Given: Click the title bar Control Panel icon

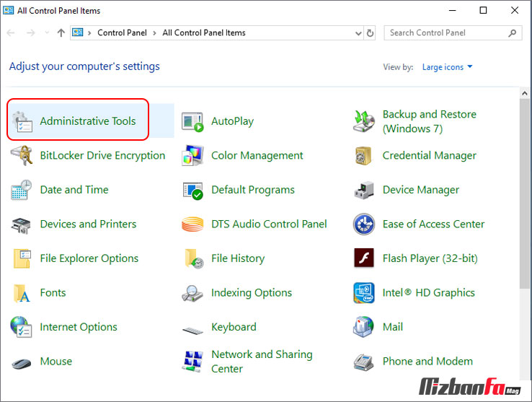Looking at the screenshot, I should [8, 10].
